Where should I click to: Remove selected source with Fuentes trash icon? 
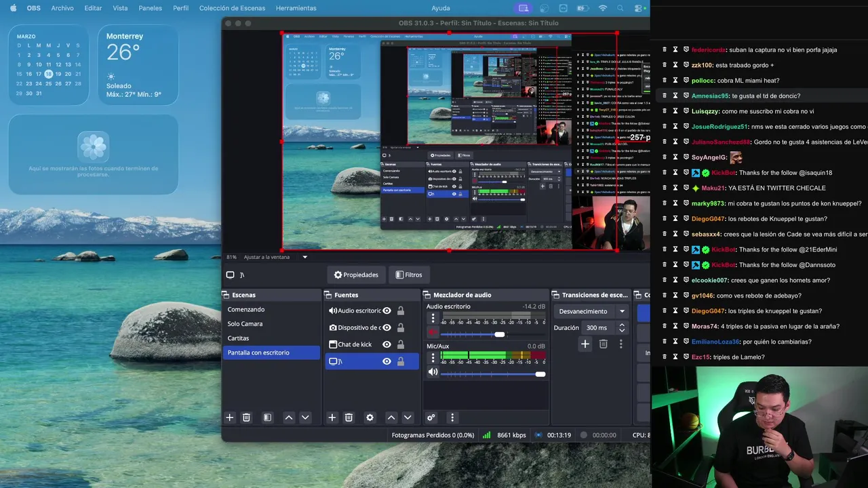(349, 418)
